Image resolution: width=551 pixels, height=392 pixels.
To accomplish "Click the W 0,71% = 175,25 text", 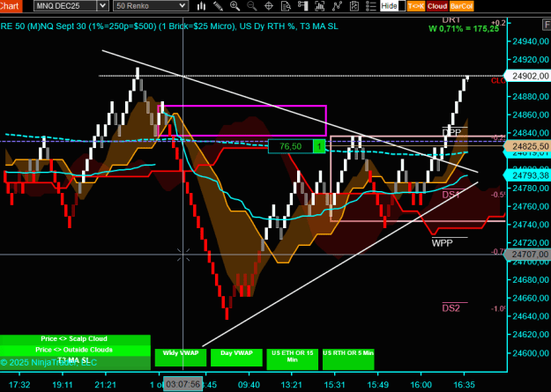I will pyautogui.click(x=464, y=29).
